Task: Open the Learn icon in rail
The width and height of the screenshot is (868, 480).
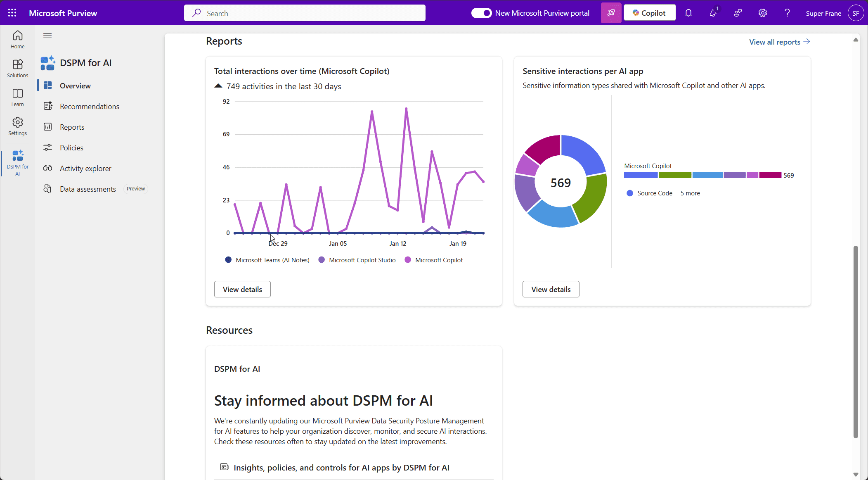Action: click(x=17, y=97)
